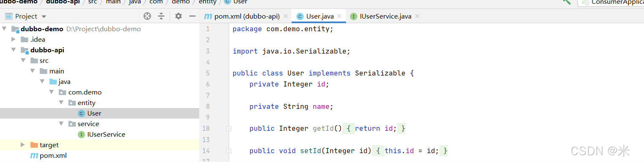Expand folded getId() method in gutter
The height and width of the screenshot is (162, 644).
pyautogui.click(x=229, y=129)
